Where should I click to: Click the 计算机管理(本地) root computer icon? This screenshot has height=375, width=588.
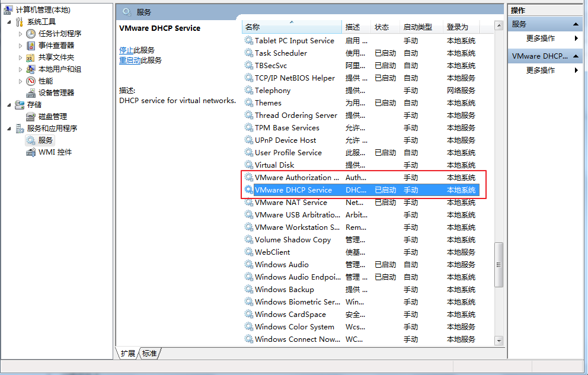pyautogui.click(x=8, y=10)
